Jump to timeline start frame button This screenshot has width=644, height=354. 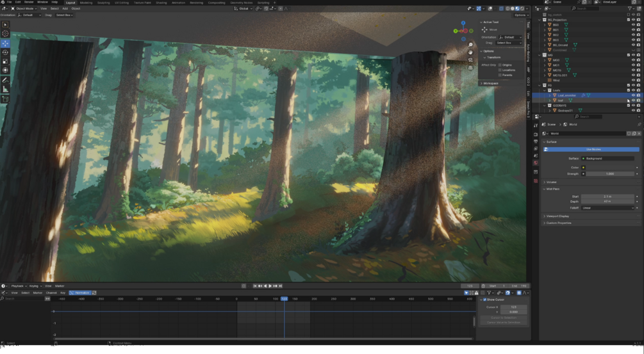coord(254,286)
